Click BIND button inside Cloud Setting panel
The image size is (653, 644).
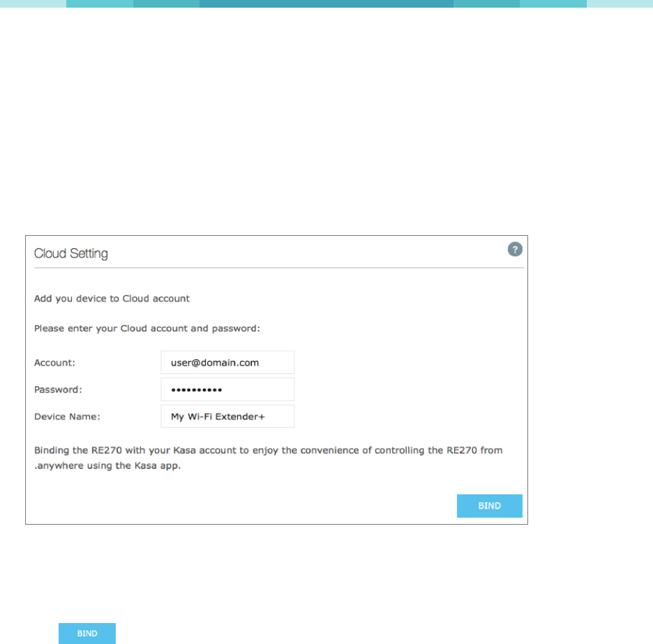489,506
